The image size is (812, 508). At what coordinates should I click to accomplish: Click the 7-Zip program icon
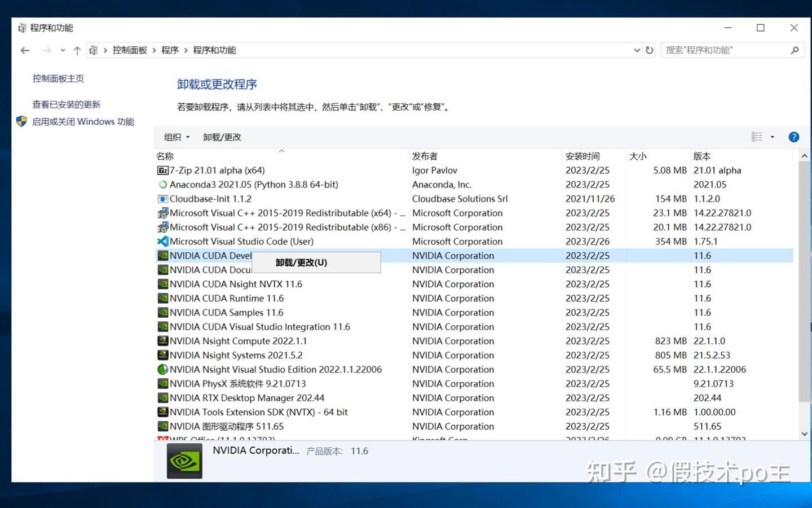(x=163, y=170)
